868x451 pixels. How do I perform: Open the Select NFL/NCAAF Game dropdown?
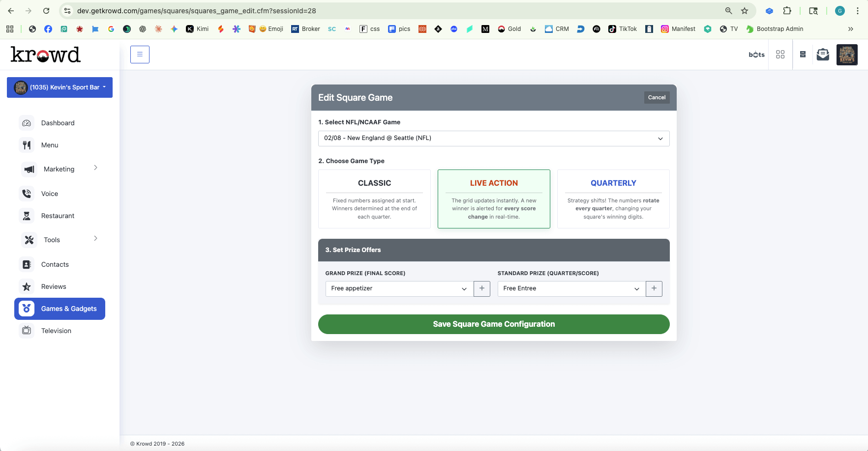pos(494,138)
